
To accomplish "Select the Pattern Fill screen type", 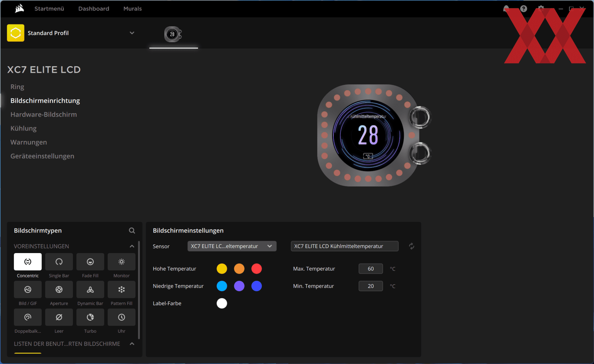I will click(x=121, y=290).
